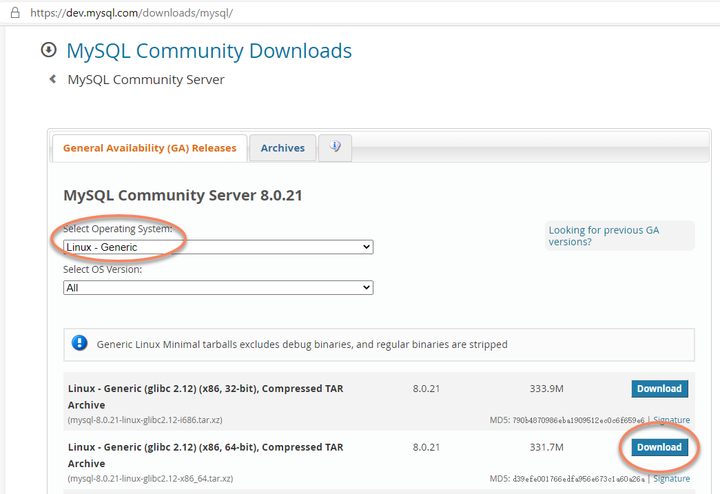This screenshot has width=720, height=494.
Task: Click the mysql-8.0.21-linux-glibc2.12-i686.tar.xz filename
Action: (145, 420)
